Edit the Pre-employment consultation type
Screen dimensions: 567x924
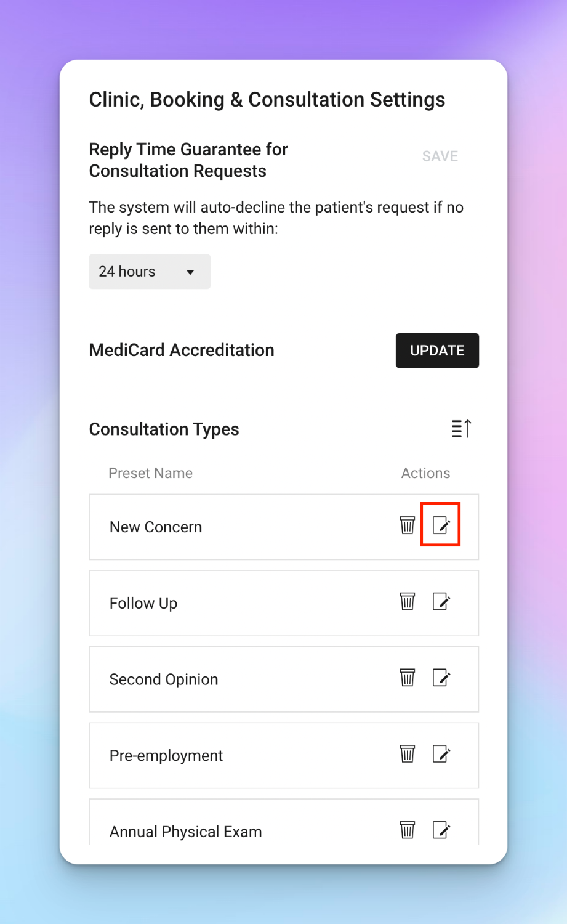pos(441,753)
